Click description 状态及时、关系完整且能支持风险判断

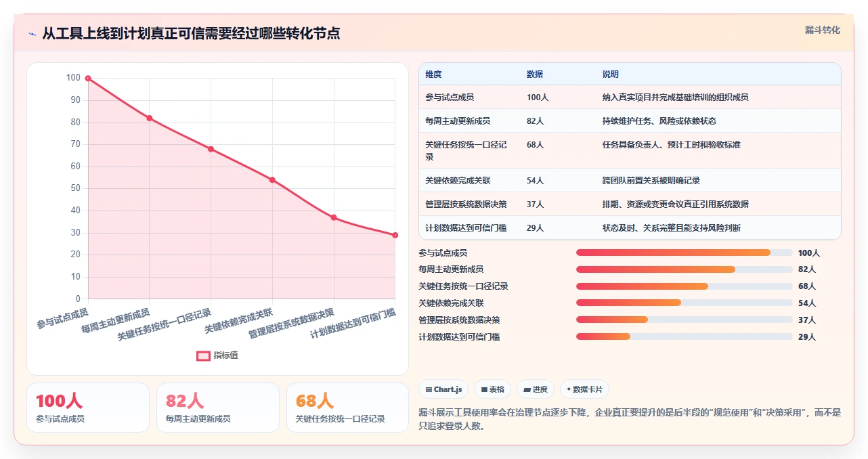[672, 228]
